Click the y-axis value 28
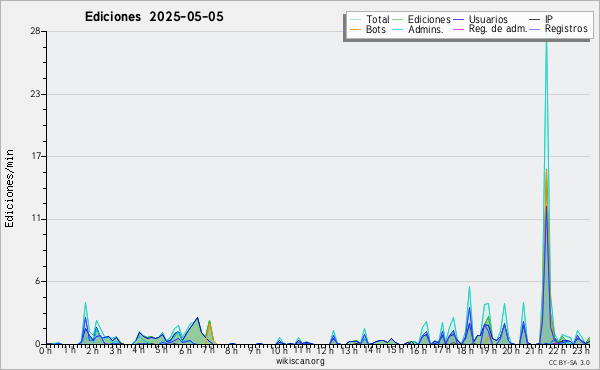This screenshot has height=370, width=600. [36, 31]
